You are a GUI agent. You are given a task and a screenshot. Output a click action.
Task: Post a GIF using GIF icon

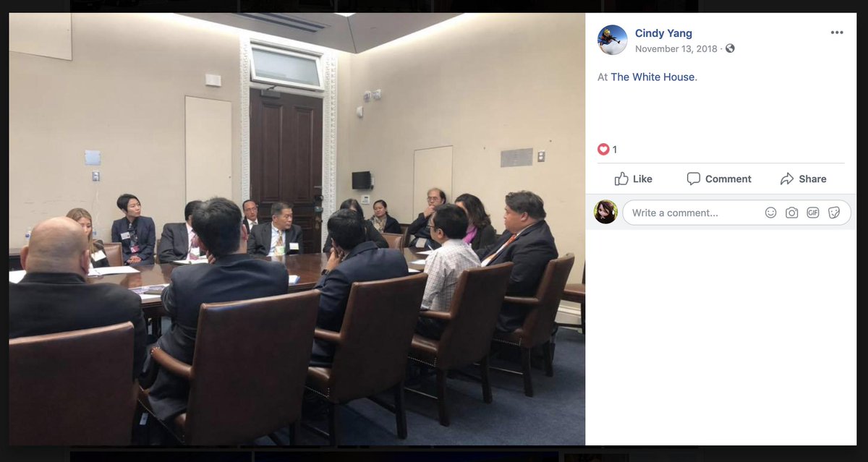[x=813, y=213]
